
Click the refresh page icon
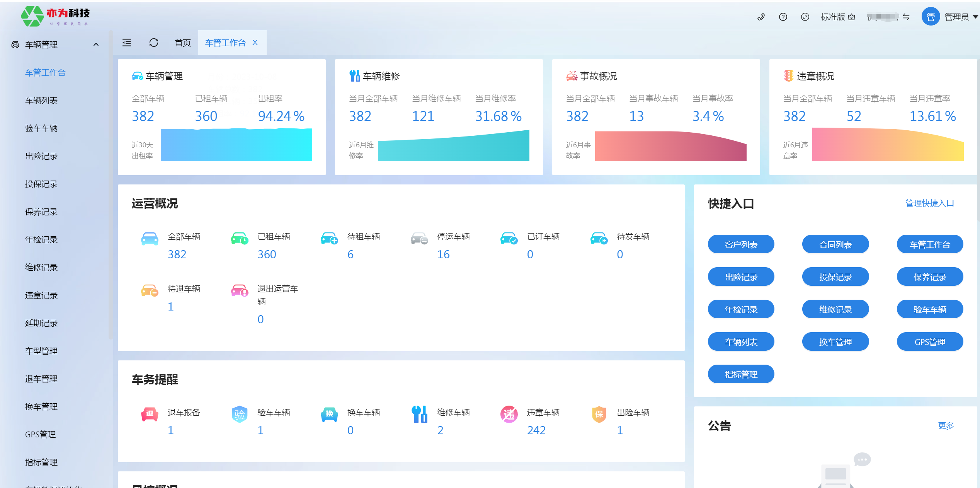click(x=154, y=43)
